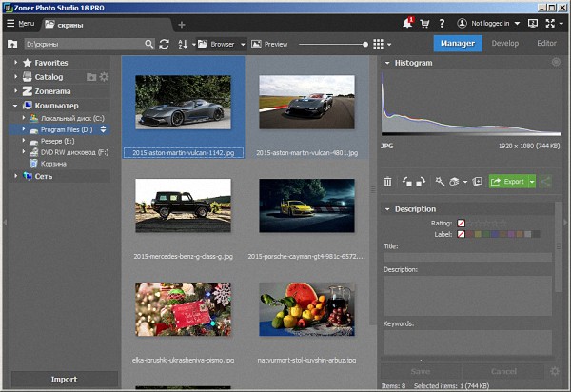Select Локальный диск (C:) drive
This screenshot has width=571, height=392.
tap(72, 118)
